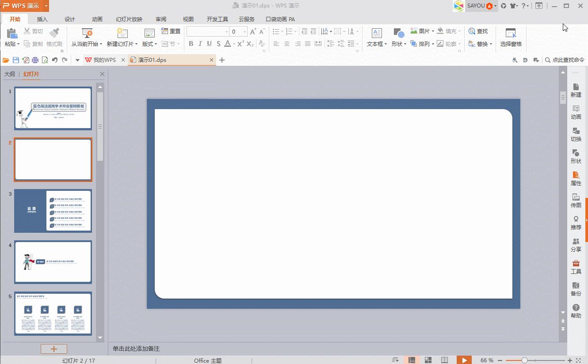588x364 pixels.
Task: Open the Layout (版式) dropdown
Action: 149,44
